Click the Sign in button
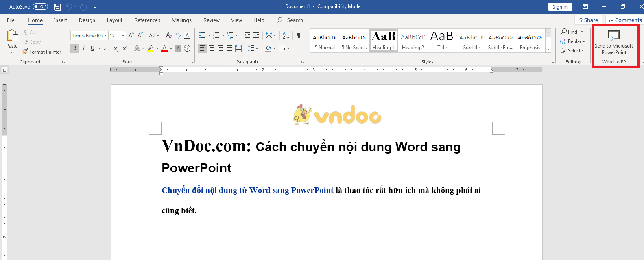Screen dimensions: 644x260 [x=560, y=6]
